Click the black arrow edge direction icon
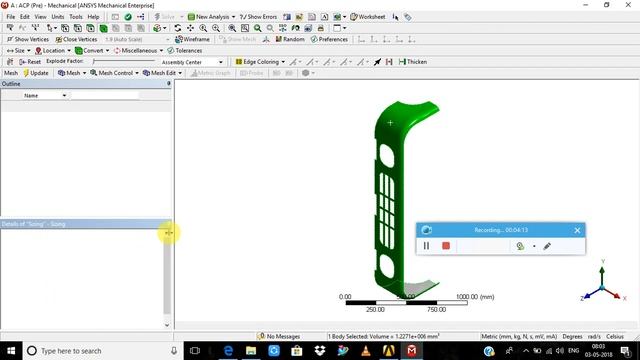The height and width of the screenshot is (360, 640). coord(377,62)
